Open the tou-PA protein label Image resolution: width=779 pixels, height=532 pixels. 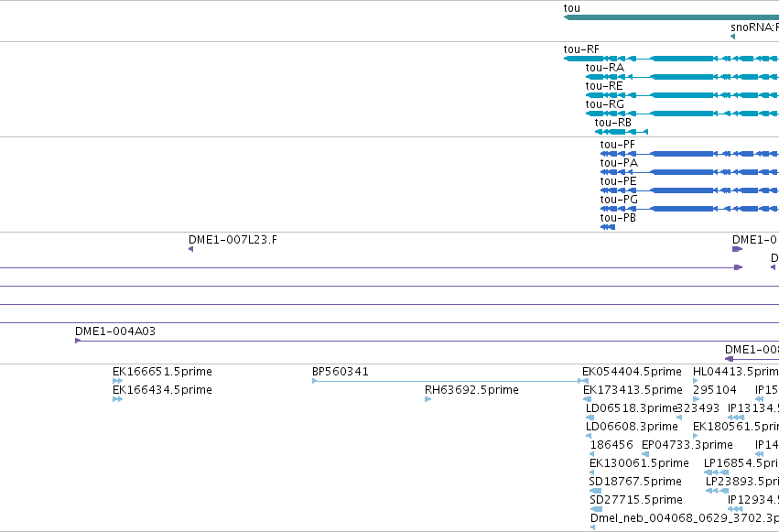click(619, 163)
